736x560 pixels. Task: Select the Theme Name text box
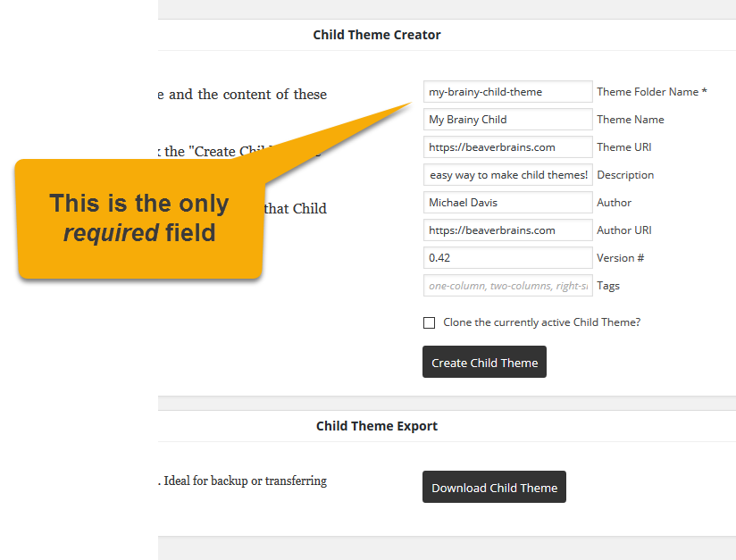pyautogui.click(x=507, y=120)
